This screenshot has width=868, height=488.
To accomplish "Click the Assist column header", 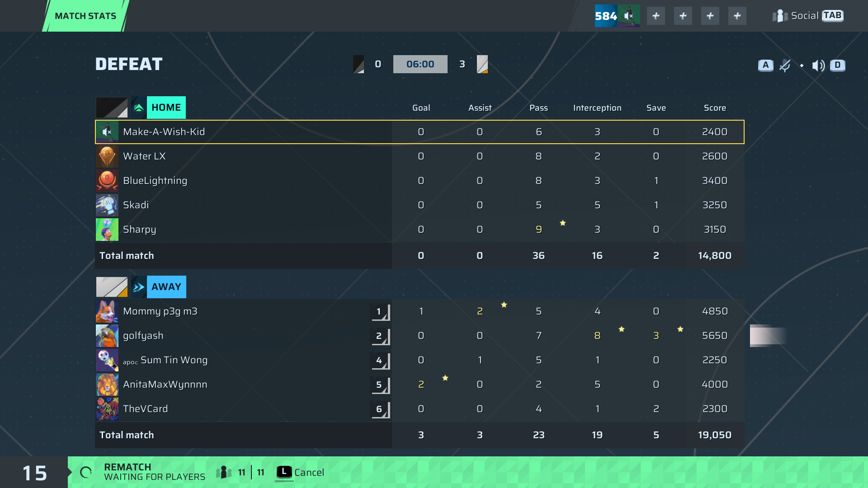I will pos(480,108).
